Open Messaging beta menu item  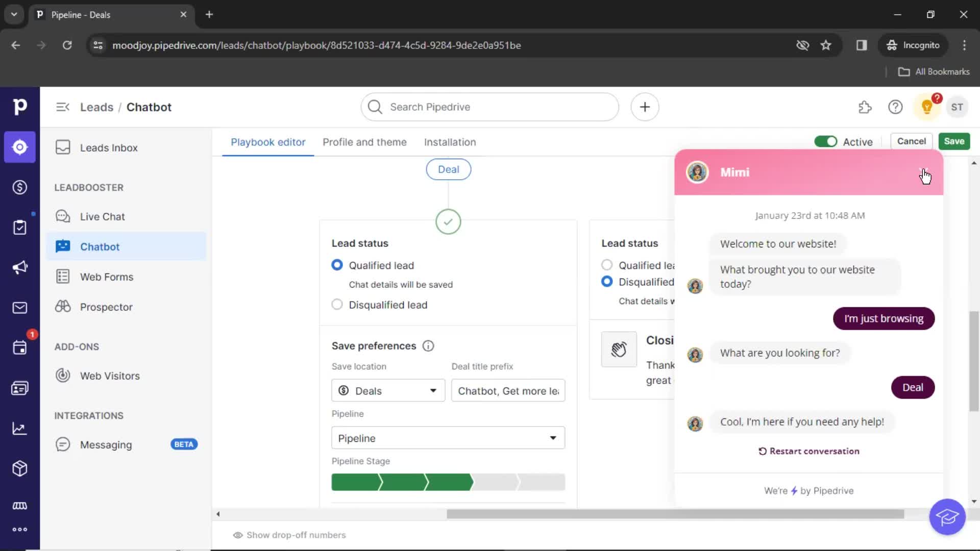[126, 445]
